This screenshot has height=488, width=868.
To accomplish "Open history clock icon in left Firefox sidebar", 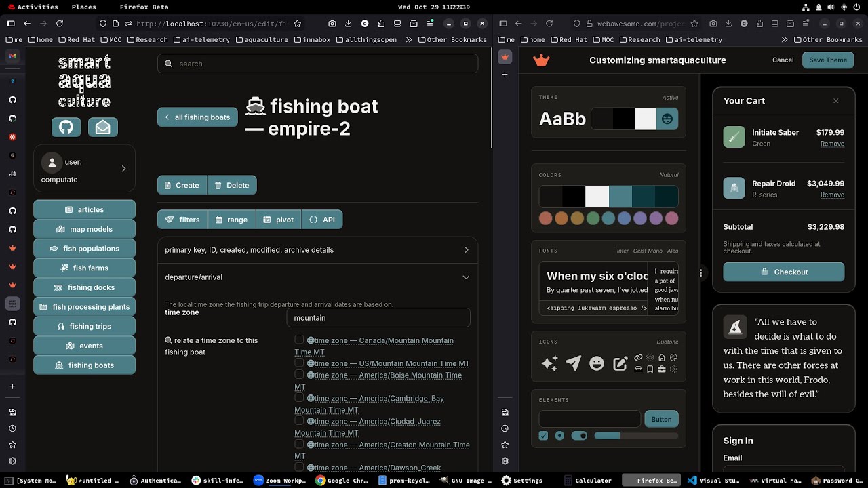I will coord(12,429).
